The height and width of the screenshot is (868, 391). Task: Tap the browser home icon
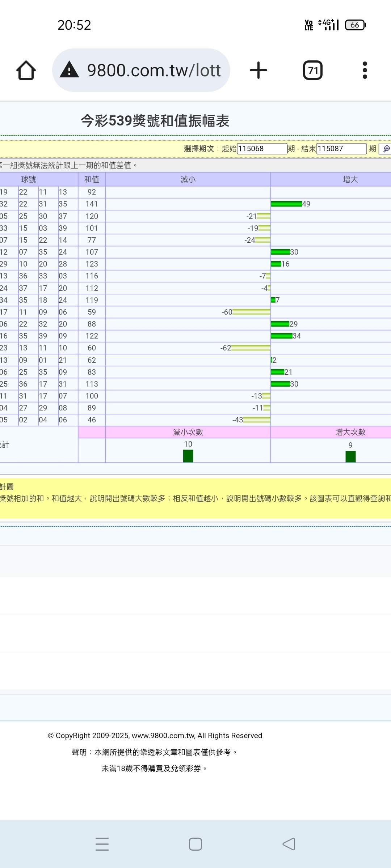[26, 70]
